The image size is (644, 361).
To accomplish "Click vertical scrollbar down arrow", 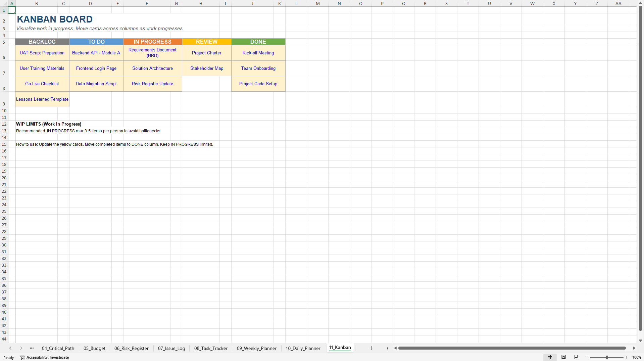I will tap(640, 341).
